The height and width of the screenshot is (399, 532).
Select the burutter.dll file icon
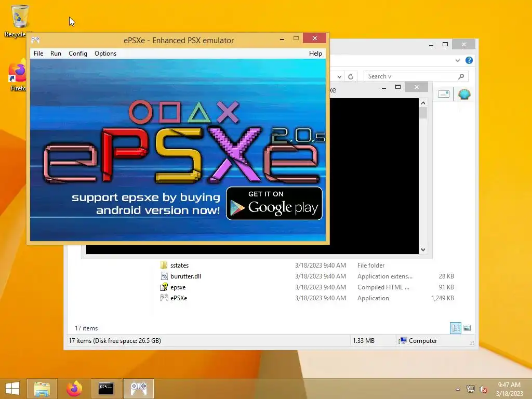pyautogui.click(x=164, y=276)
